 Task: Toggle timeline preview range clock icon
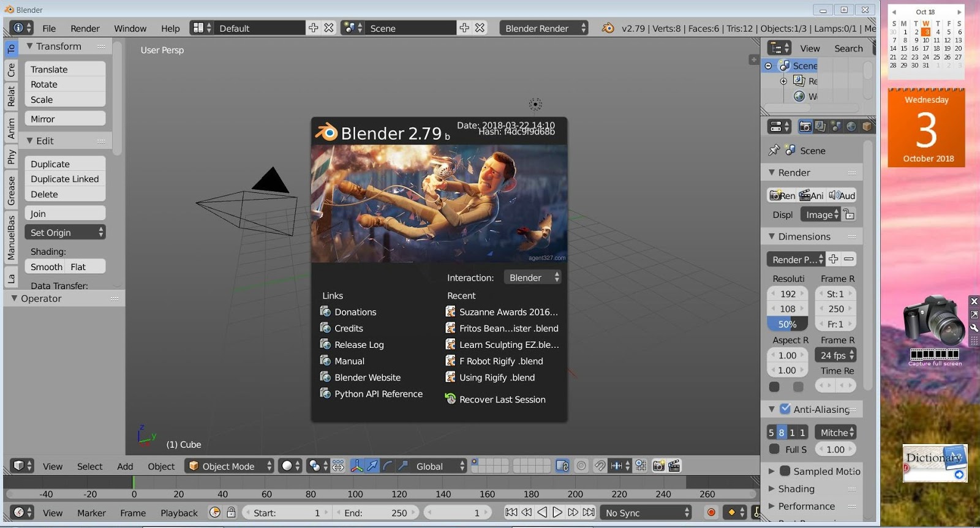tap(215, 513)
